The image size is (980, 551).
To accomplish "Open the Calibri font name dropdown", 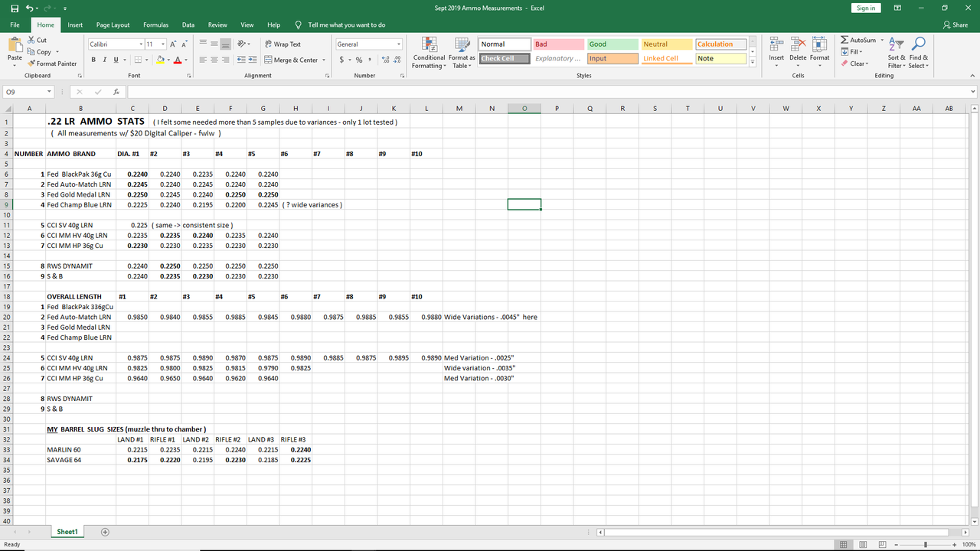I will (141, 44).
